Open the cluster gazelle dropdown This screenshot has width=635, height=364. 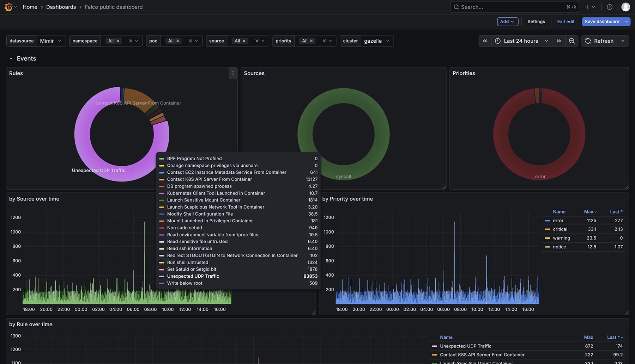click(377, 41)
